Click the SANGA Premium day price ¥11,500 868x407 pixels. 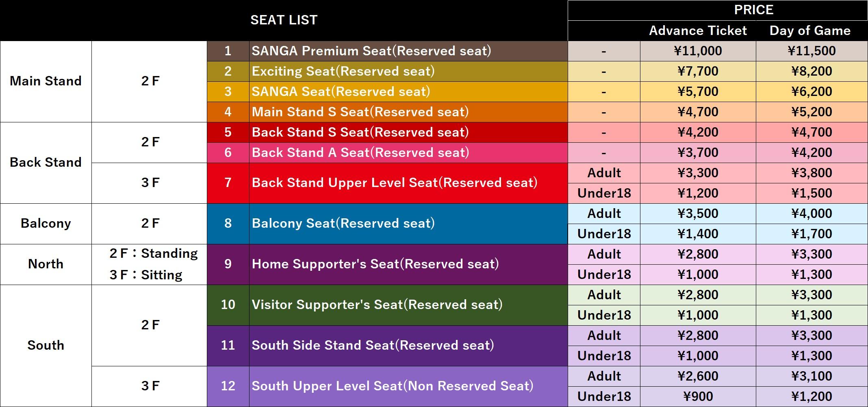[x=812, y=51]
